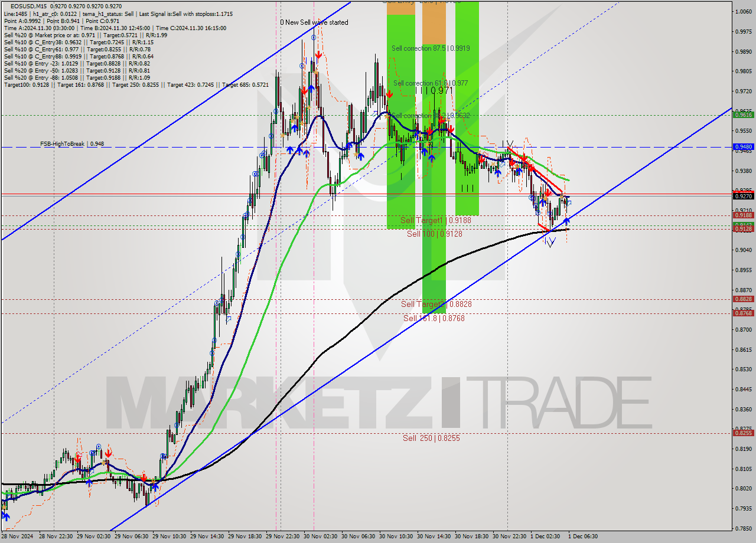
Task: Select 'Sell %20 @ Market price' info line
Action: (x=86, y=35)
